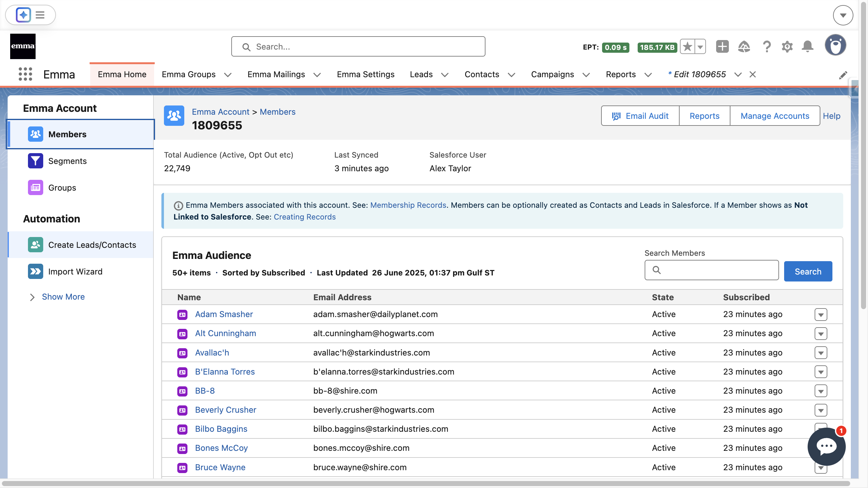Viewport: 868px width, 488px height.
Task: Open row actions for Beverly Crusher
Action: click(x=821, y=410)
